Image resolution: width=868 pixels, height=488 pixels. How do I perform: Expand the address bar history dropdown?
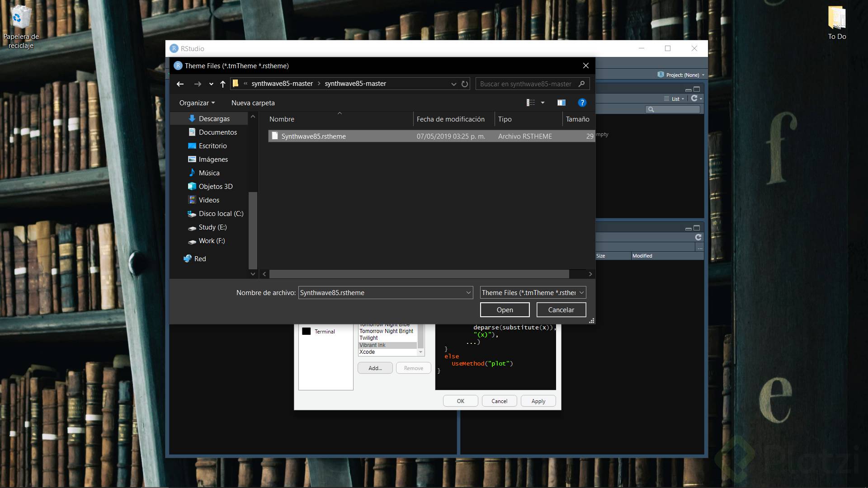(453, 84)
